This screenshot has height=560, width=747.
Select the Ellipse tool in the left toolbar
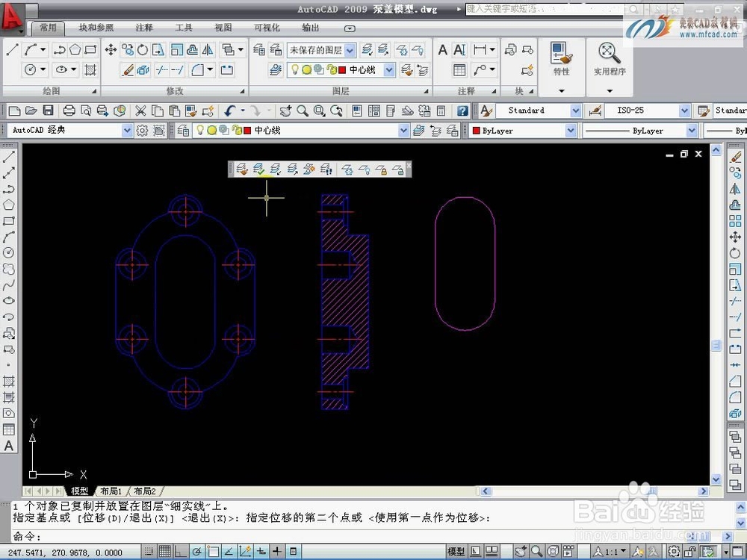click(x=8, y=300)
